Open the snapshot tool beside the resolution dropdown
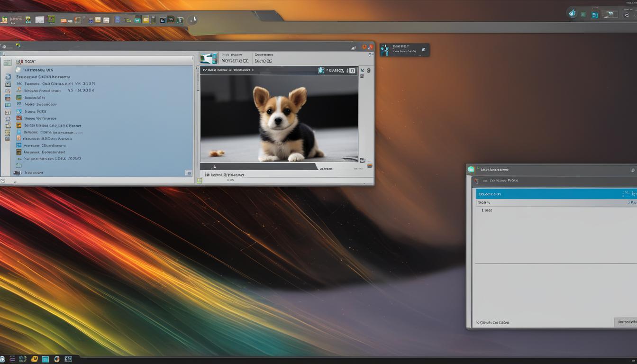The image size is (637, 364). (x=352, y=70)
